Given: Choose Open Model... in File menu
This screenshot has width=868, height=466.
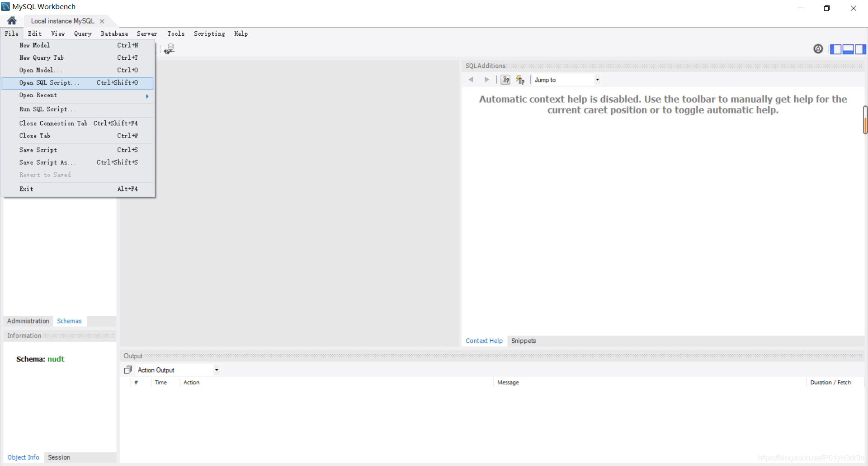Looking at the screenshot, I should [78, 70].
